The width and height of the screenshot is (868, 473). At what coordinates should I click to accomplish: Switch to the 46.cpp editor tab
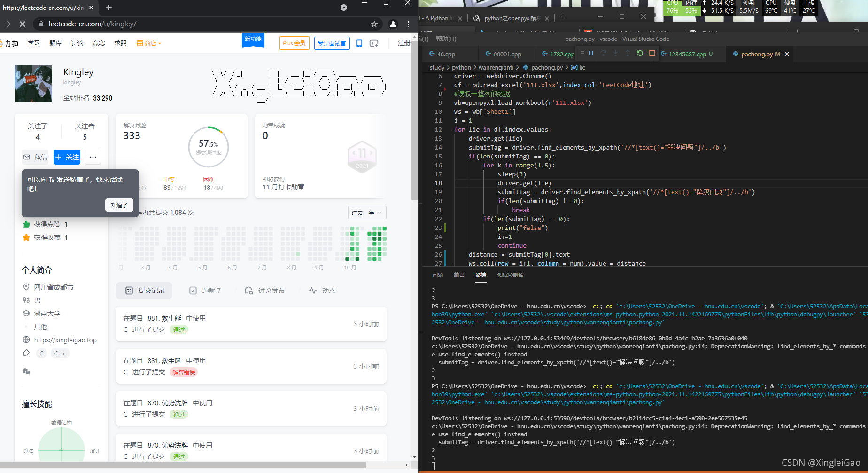point(442,54)
